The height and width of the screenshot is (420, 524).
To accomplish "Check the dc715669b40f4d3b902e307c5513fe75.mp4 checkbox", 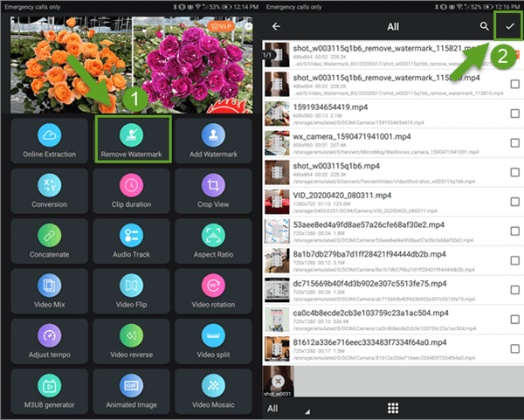I will click(515, 290).
